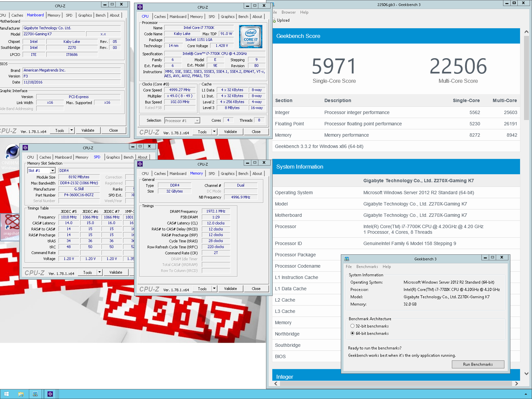Screen dimensions: 532x399
Task: Click Tools button in CPU-Z Memory window
Action: (x=202, y=289)
